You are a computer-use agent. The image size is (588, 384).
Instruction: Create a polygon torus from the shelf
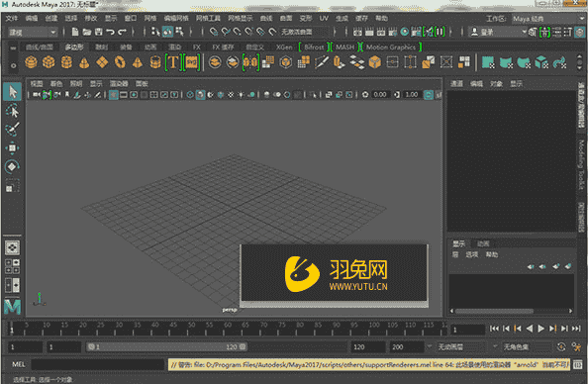120,62
